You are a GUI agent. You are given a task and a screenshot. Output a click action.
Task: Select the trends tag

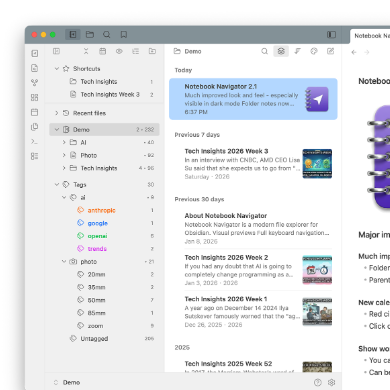pyautogui.click(x=104, y=249)
